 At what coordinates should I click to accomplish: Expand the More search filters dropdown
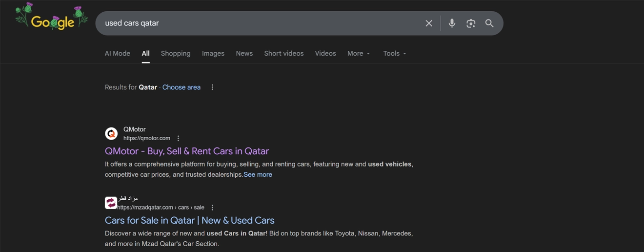(359, 54)
